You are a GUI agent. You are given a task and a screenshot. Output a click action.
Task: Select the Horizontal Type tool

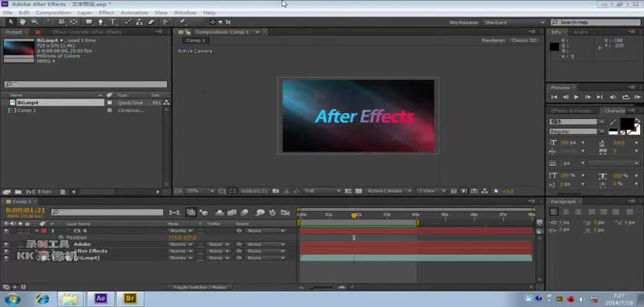113,22
